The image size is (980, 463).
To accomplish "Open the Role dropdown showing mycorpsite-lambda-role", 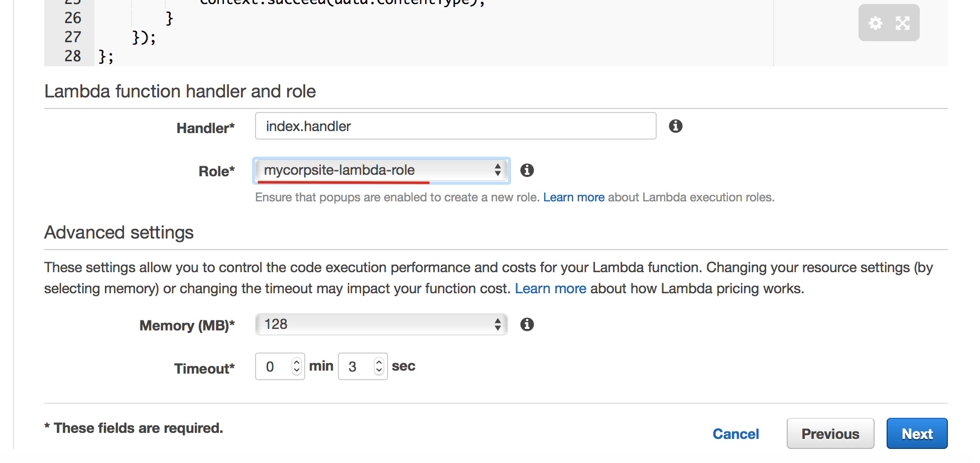I will click(x=381, y=170).
